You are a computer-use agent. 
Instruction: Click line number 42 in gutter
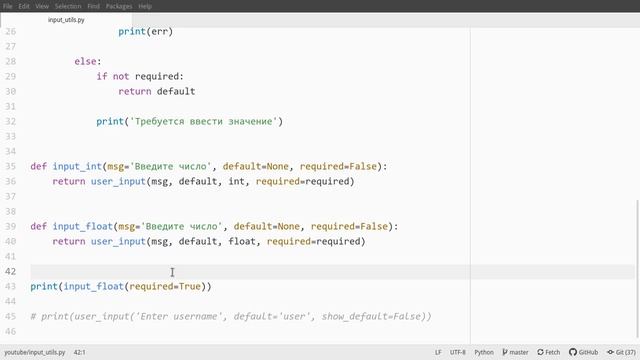click(11, 271)
